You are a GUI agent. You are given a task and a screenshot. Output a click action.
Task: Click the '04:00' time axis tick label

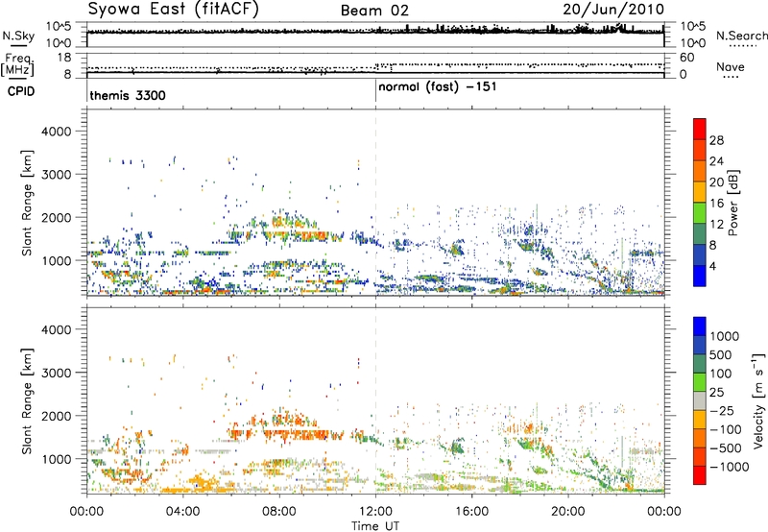[182, 511]
